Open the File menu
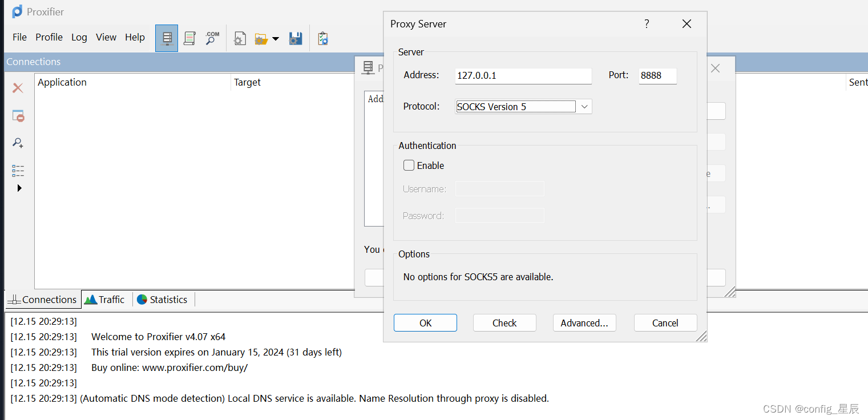 point(19,37)
